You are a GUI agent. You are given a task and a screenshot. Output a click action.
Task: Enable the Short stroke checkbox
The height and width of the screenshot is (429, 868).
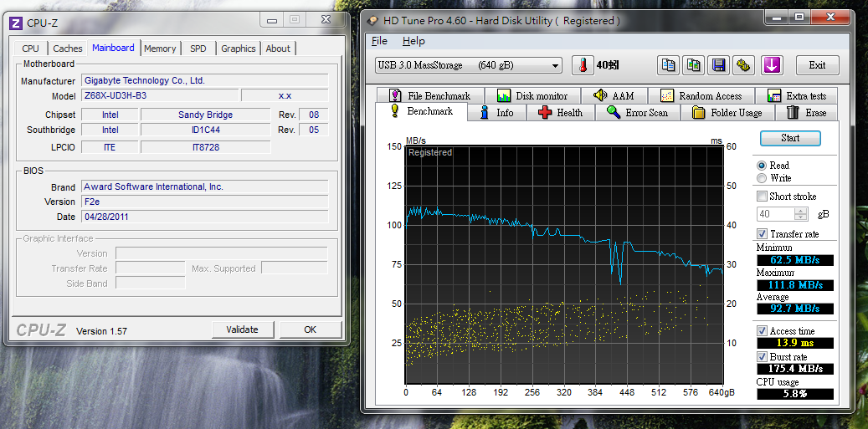pos(763,197)
